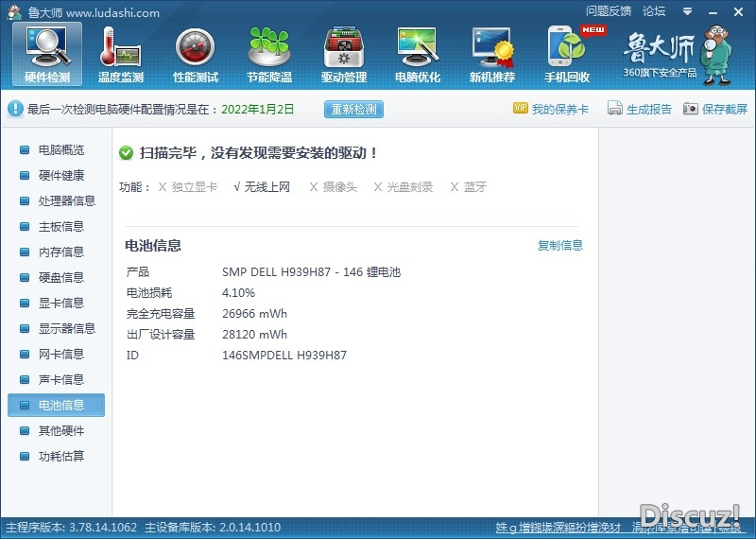Click 重新检测 re-detect button

tap(353, 110)
